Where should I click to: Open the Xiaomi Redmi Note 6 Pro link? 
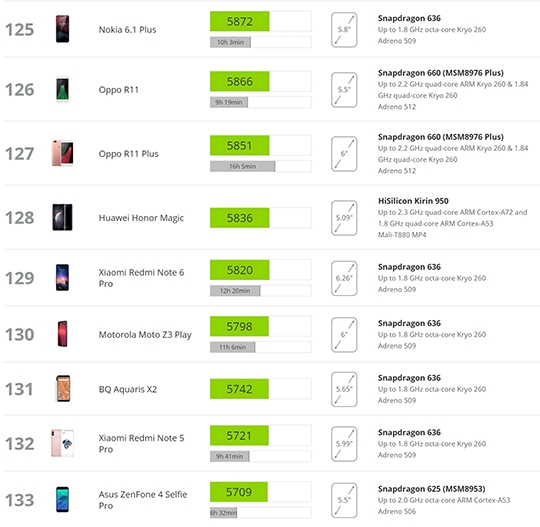coord(141,278)
